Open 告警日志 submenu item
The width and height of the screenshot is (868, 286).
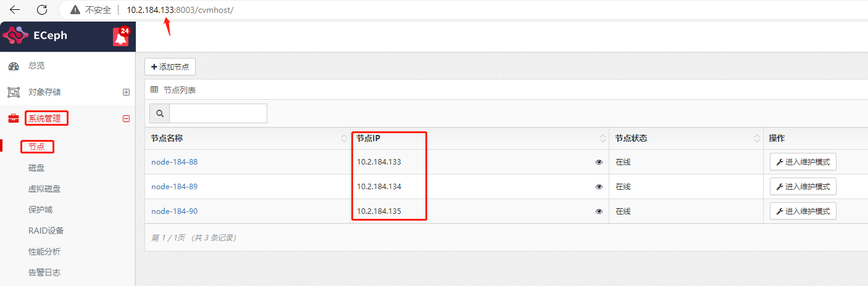click(x=44, y=272)
